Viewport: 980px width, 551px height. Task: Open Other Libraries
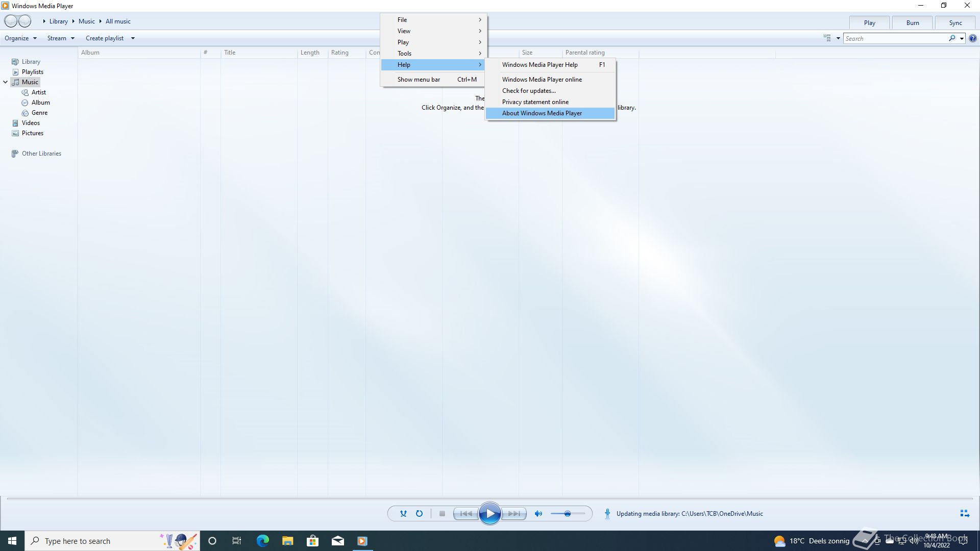point(41,154)
